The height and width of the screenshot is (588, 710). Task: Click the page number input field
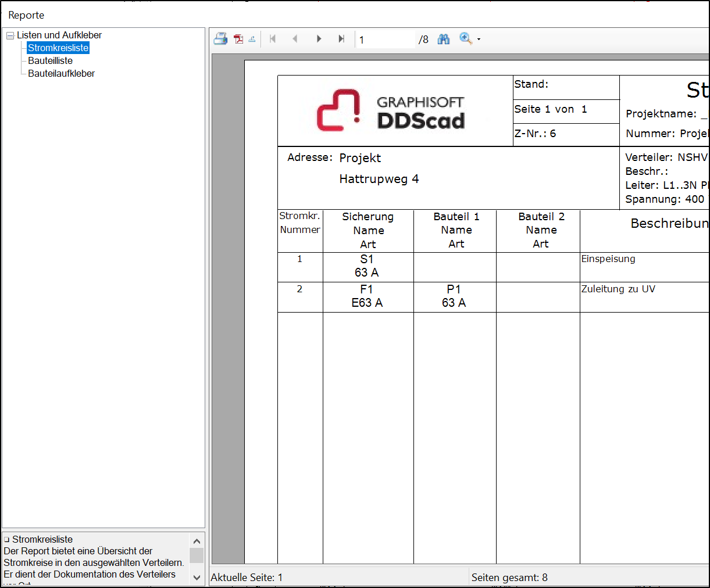387,40
